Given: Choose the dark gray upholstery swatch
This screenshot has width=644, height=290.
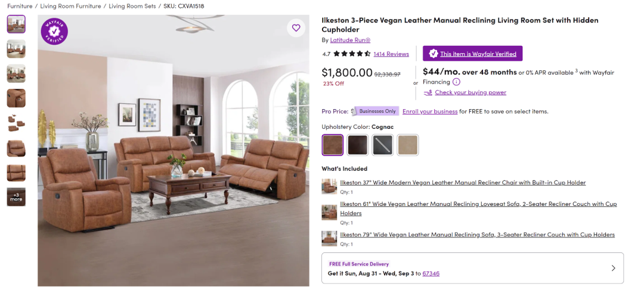Looking at the screenshot, I should 382,145.
